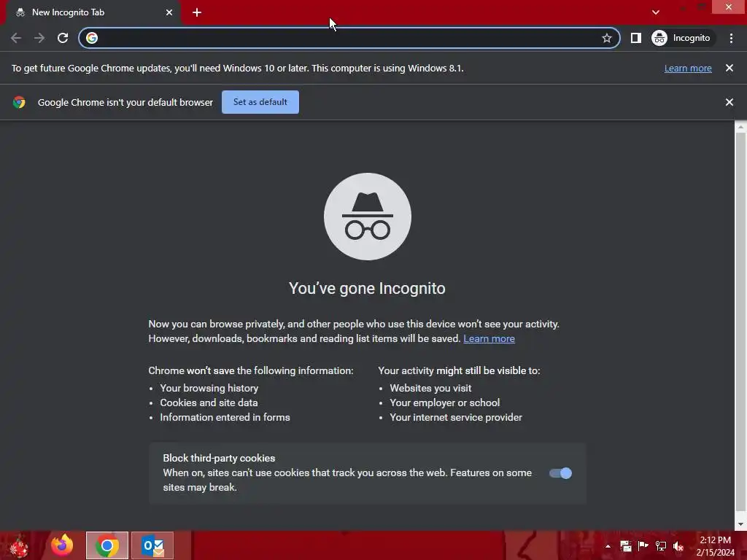This screenshot has width=747, height=560.
Task: Bookmark this tab with the star icon
Action: tap(606, 38)
